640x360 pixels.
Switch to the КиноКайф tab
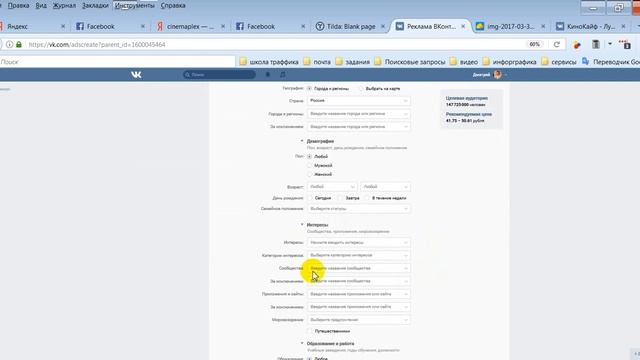click(590, 27)
